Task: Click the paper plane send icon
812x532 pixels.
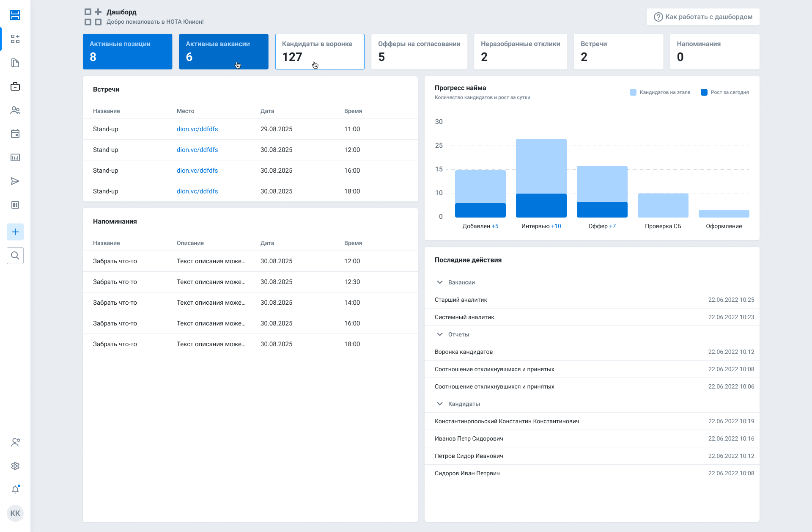Action: pos(15,181)
